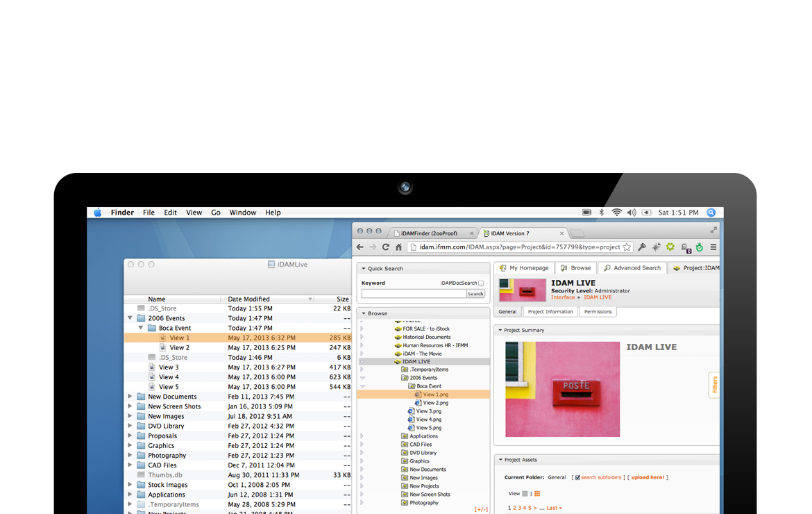The height and width of the screenshot is (514, 812).
Task: Open the Help menu
Action: [x=273, y=213]
